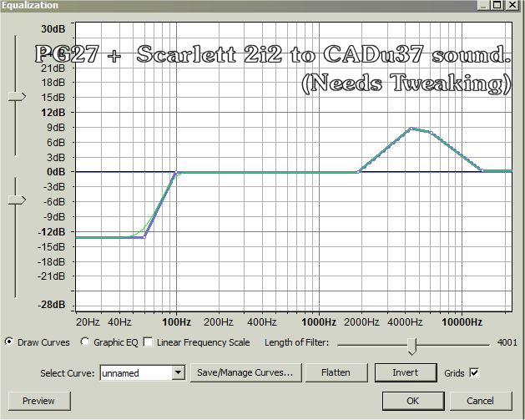Click the lower dB range slider thumb
Screen dimensions: 525x420
pyautogui.click(x=17, y=200)
